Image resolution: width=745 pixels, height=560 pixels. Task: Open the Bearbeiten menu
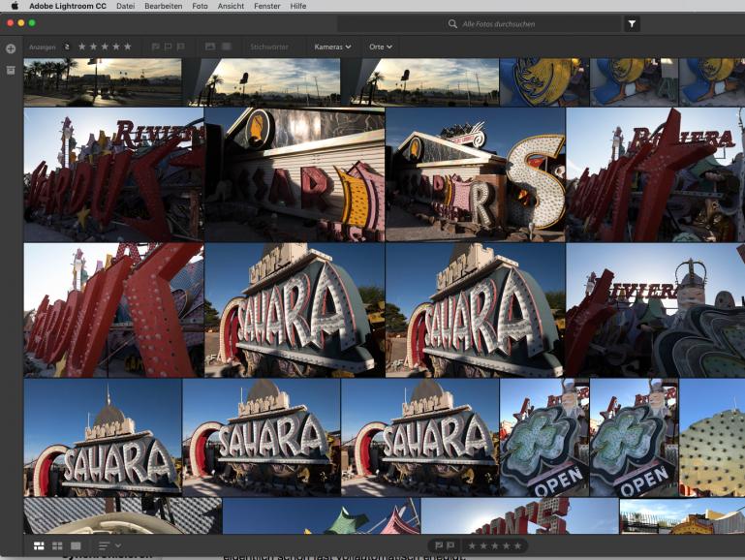click(x=164, y=6)
